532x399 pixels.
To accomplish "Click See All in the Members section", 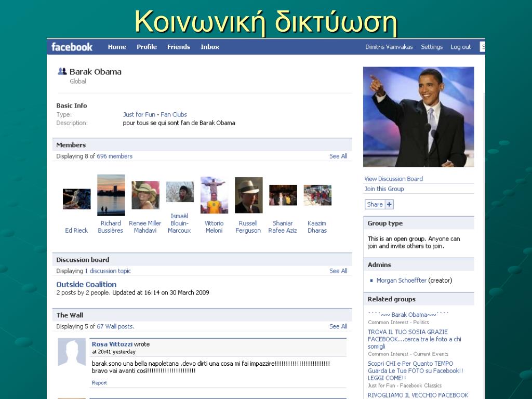I will point(338,156).
